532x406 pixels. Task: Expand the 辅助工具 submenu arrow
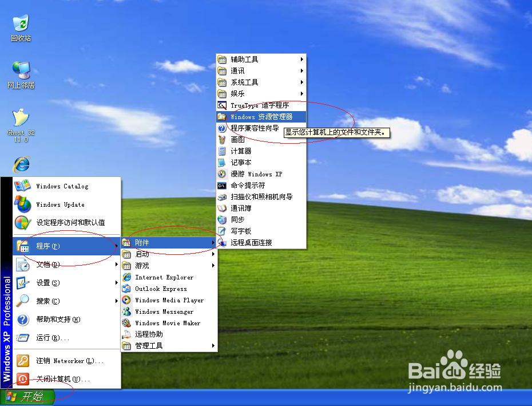[301, 59]
